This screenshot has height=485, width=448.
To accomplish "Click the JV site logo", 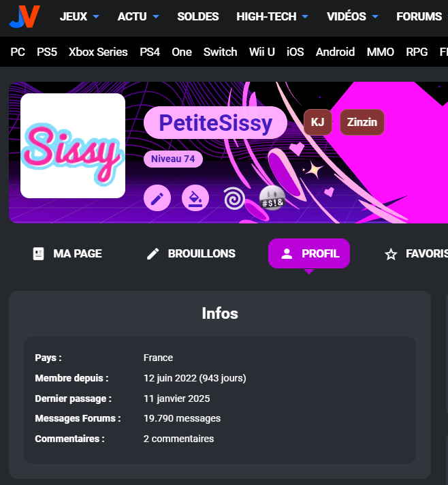I will click(25, 16).
